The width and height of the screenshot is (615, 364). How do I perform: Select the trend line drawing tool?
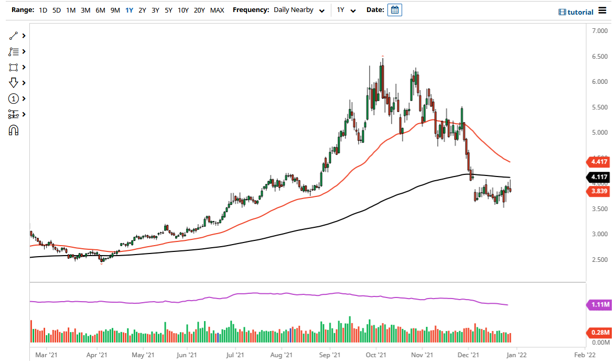pos(13,36)
